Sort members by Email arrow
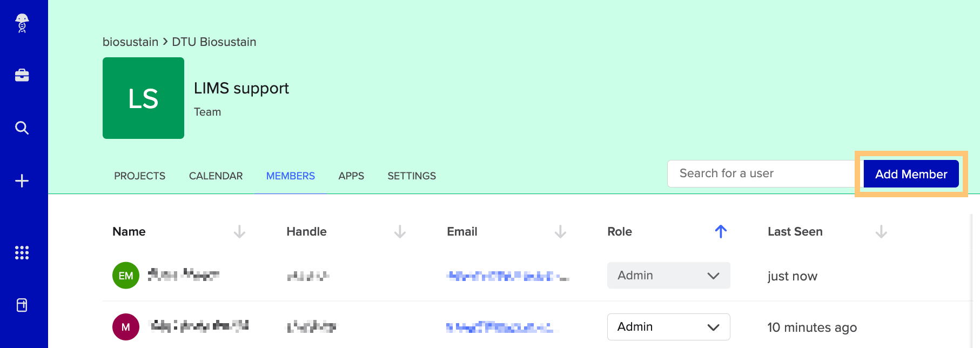 560,232
